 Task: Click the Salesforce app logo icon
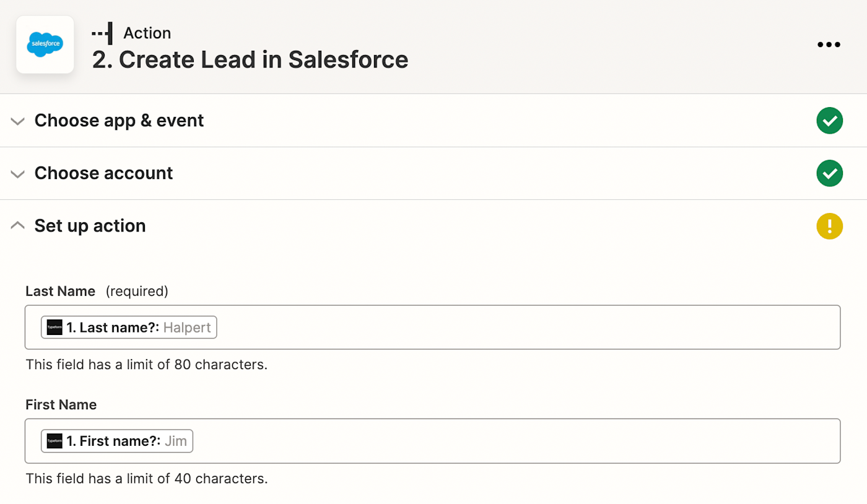click(x=45, y=45)
